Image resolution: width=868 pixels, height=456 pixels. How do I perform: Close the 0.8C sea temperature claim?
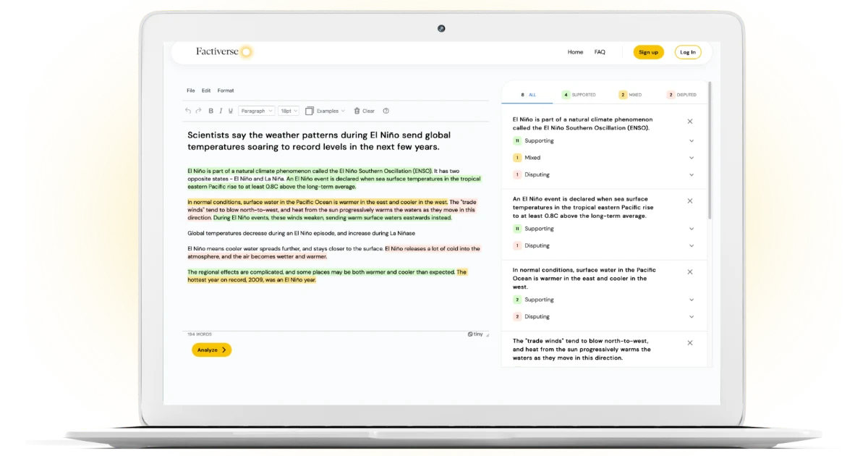pyautogui.click(x=689, y=201)
